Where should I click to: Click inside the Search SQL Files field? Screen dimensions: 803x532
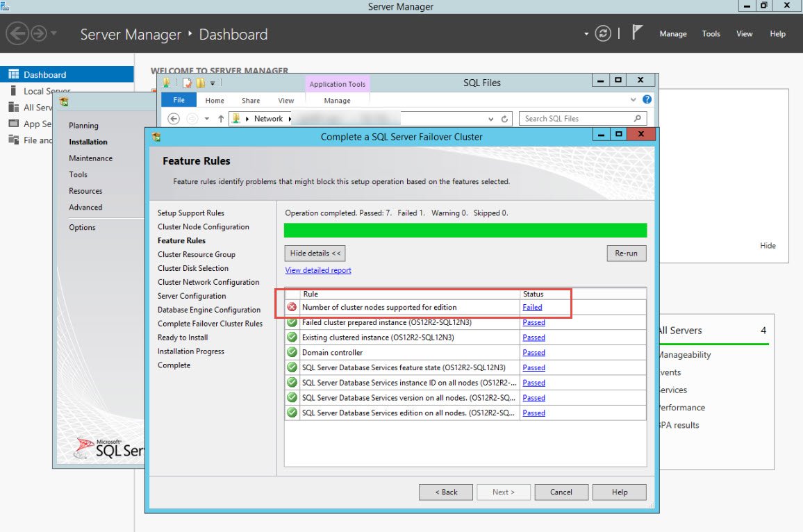(x=577, y=118)
